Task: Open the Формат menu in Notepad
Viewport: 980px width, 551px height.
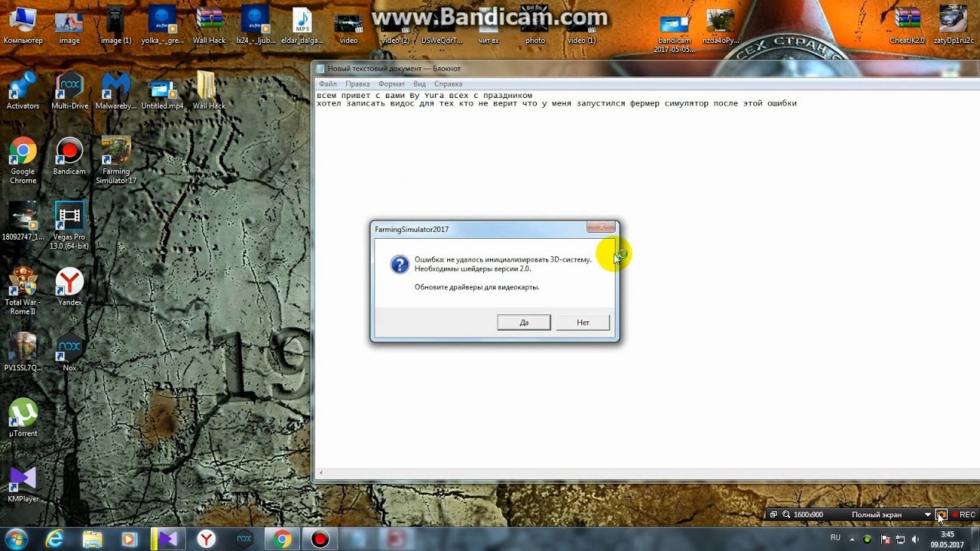Action: [x=391, y=83]
